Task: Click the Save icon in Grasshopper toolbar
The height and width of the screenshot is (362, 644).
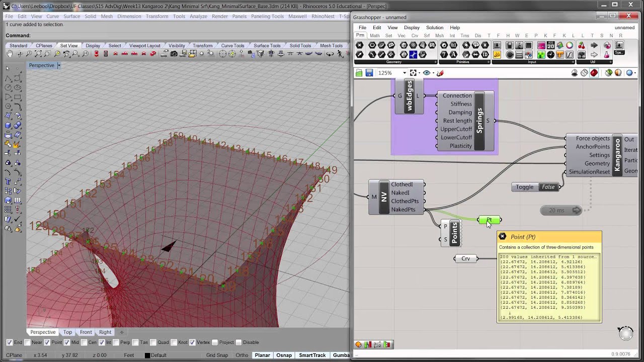Action: [x=369, y=73]
